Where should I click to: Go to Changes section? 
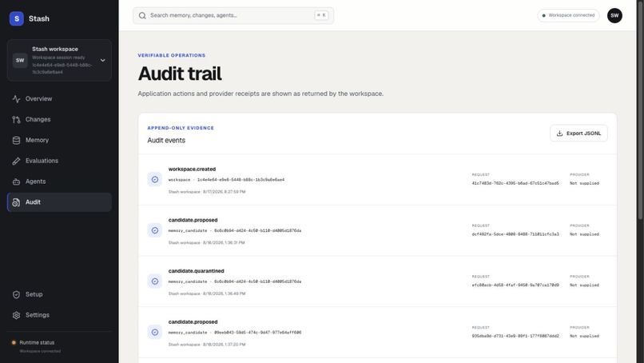tap(59, 119)
